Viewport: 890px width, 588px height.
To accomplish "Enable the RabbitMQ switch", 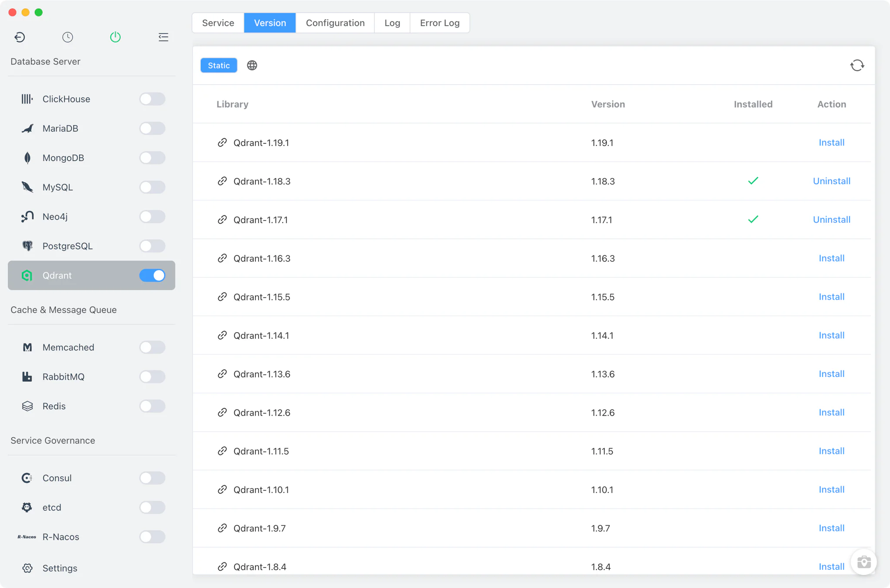I will click(x=152, y=377).
